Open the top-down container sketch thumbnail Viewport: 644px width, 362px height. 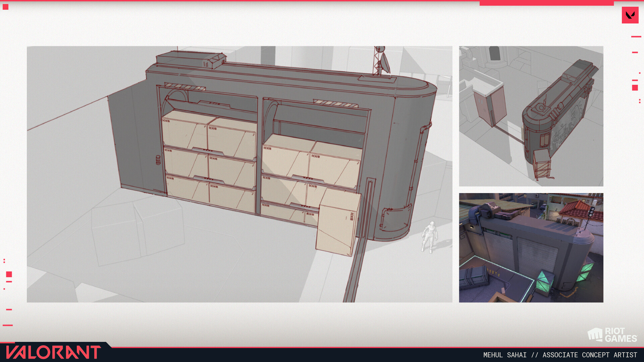click(x=531, y=116)
